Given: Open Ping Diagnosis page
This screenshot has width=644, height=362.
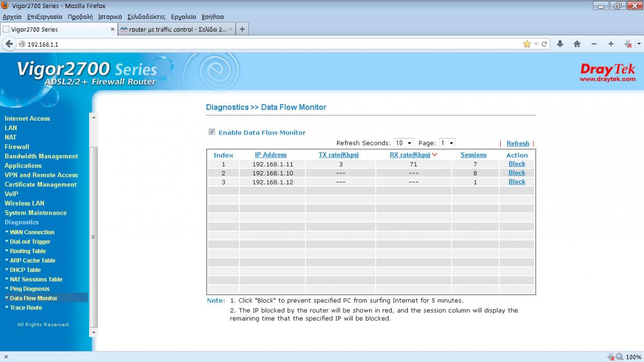Looking at the screenshot, I should pos(30,289).
